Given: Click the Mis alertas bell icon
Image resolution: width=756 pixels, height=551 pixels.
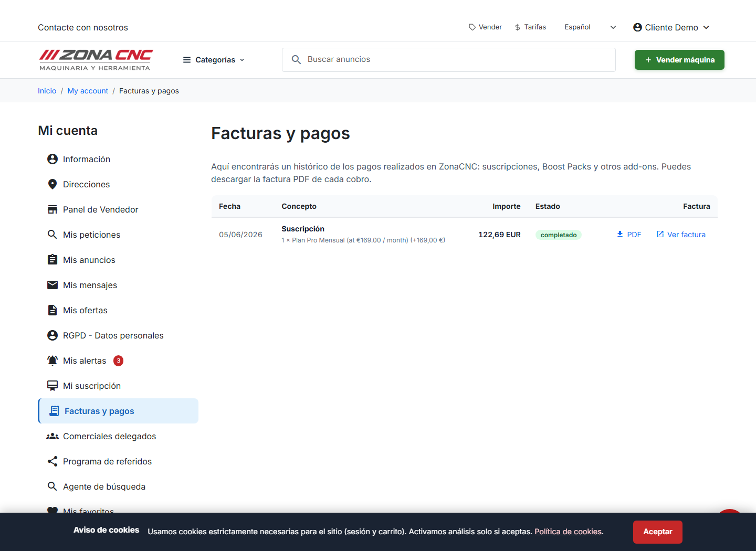Looking at the screenshot, I should [x=52, y=361].
